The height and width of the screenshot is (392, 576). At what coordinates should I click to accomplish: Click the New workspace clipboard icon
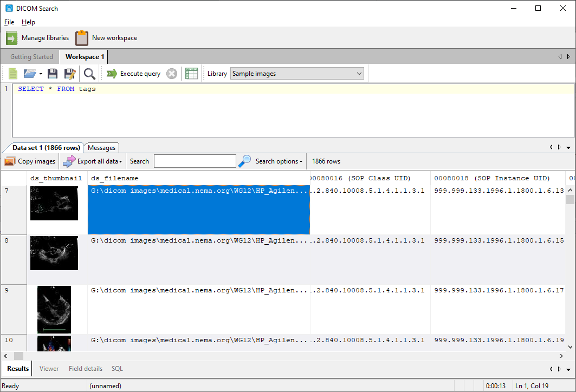[x=81, y=37]
